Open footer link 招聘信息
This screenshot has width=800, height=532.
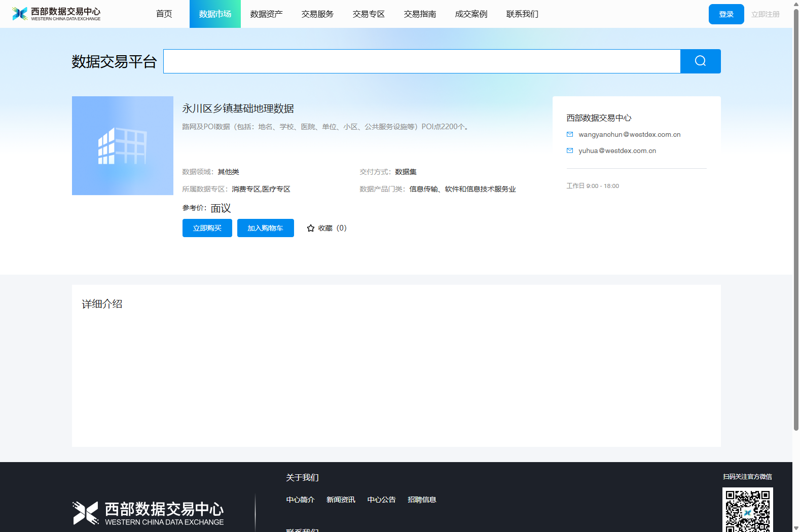click(422, 500)
